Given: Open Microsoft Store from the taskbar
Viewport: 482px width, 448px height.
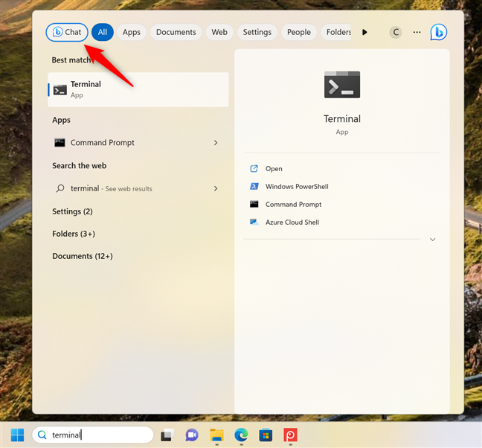Looking at the screenshot, I should [266, 435].
